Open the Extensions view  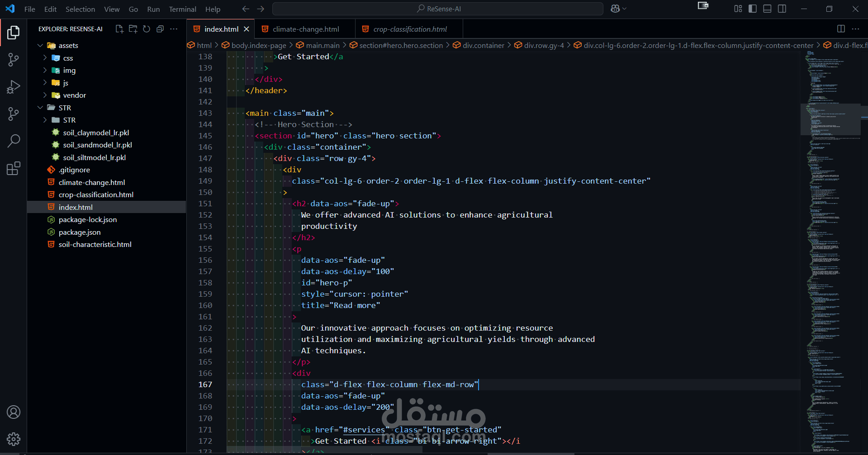click(x=14, y=168)
